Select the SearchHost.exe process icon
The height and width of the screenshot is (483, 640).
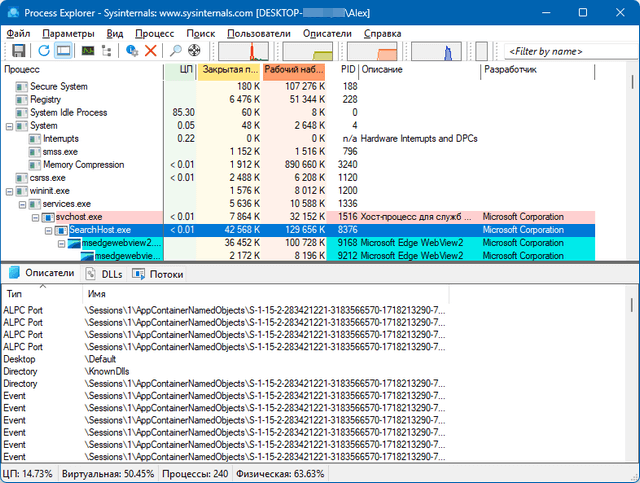coord(61,230)
